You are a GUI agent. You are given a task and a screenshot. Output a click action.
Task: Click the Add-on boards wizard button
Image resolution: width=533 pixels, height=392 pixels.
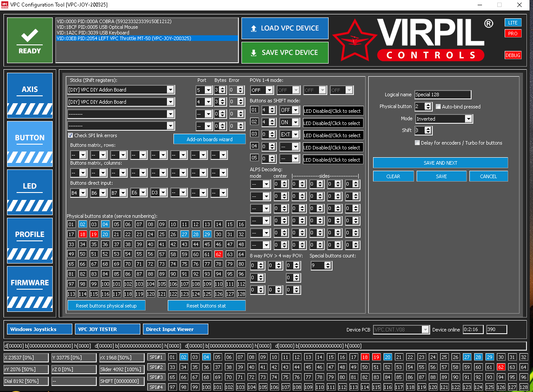point(210,139)
